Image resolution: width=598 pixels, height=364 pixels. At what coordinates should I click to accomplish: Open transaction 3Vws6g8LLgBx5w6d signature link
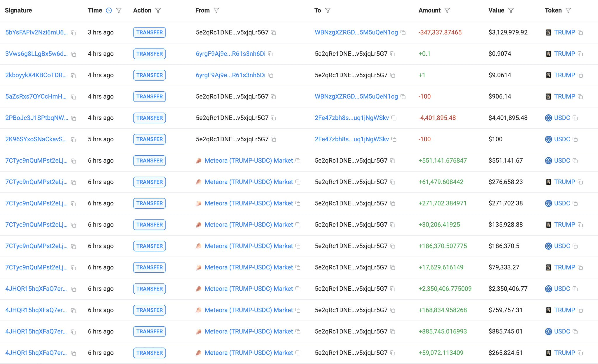pyautogui.click(x=36, y=54)
